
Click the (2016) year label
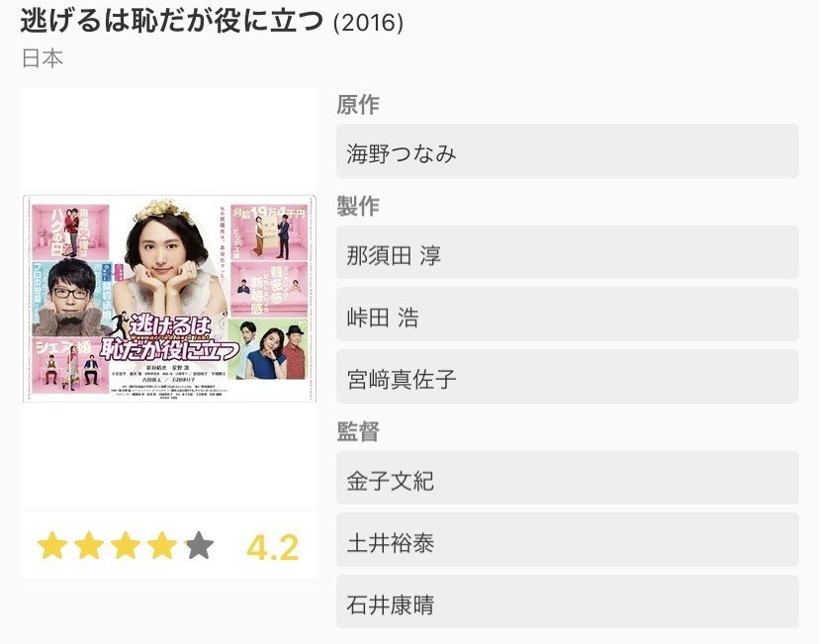coord(368,23)
